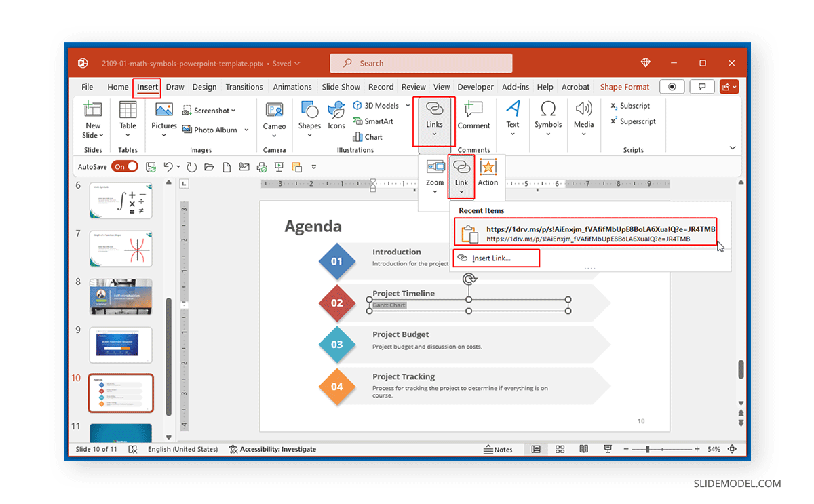814x504 pixels.
Task: Insert a Chart
Action: (367, 137)
